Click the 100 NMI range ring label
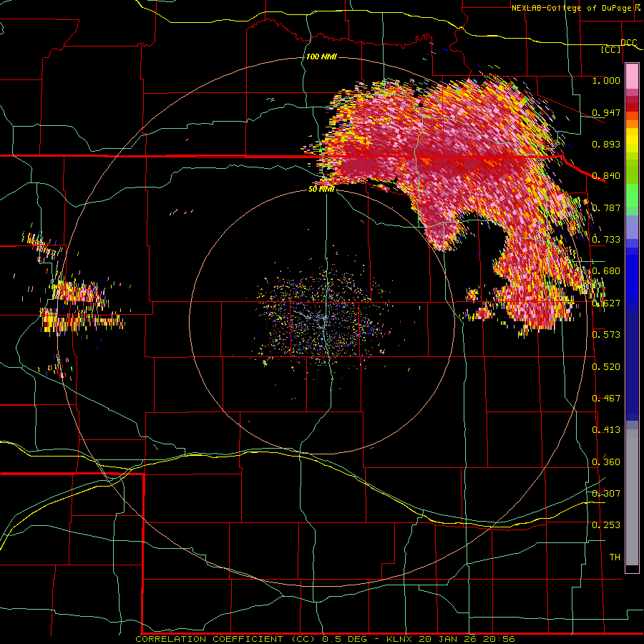644x644 pixels. click(x=321, y=57)
